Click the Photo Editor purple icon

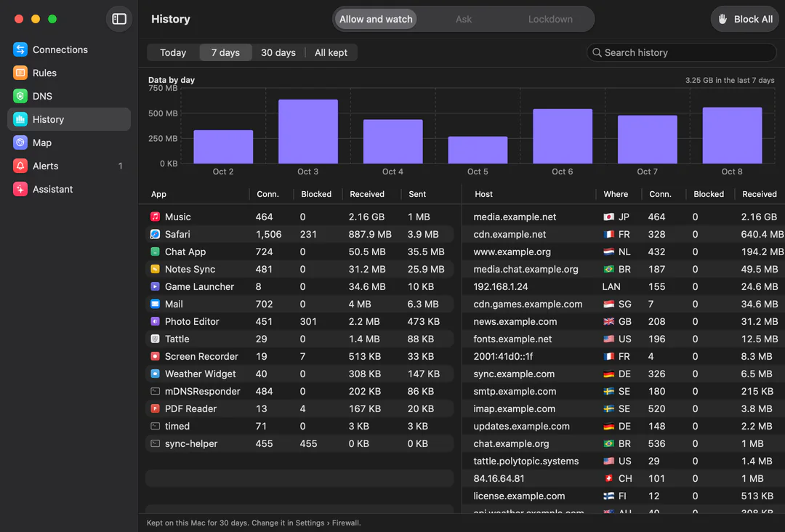156,321
